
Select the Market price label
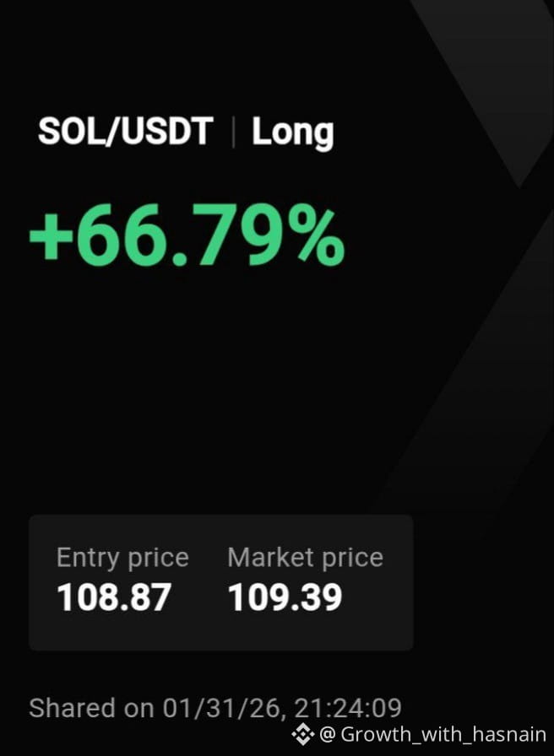click(x=305, y=558)
